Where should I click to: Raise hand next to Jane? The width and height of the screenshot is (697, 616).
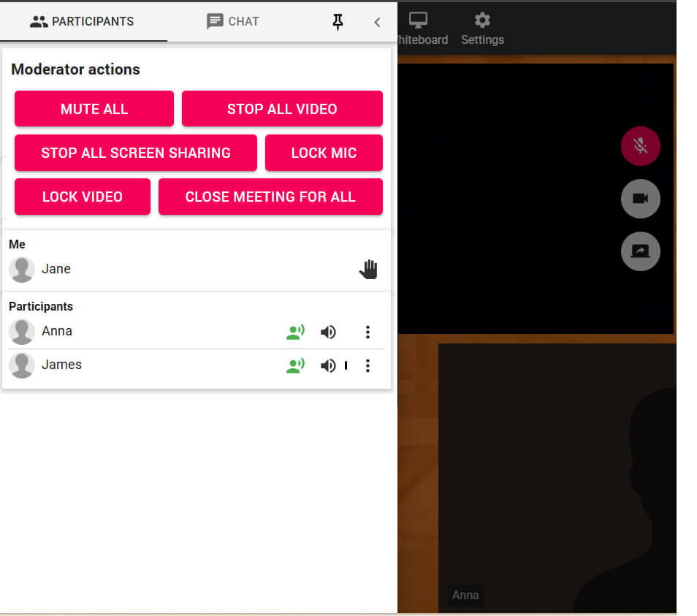coord(369,270)
